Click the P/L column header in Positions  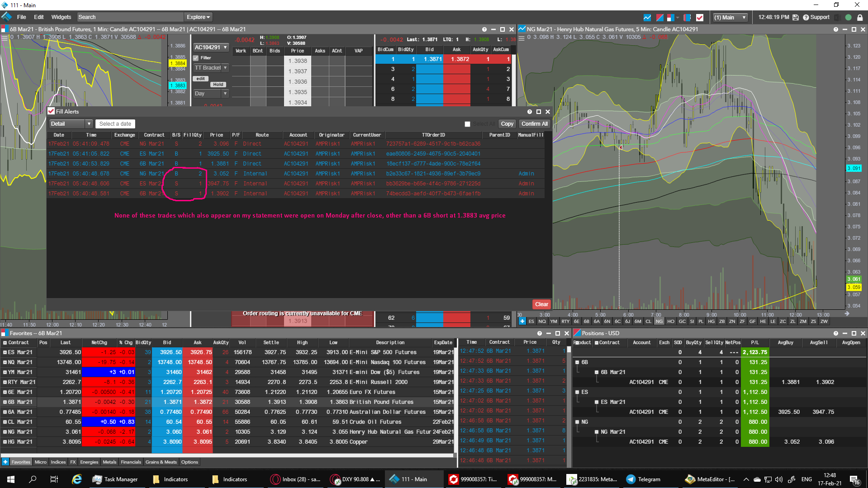coord(754,343)
